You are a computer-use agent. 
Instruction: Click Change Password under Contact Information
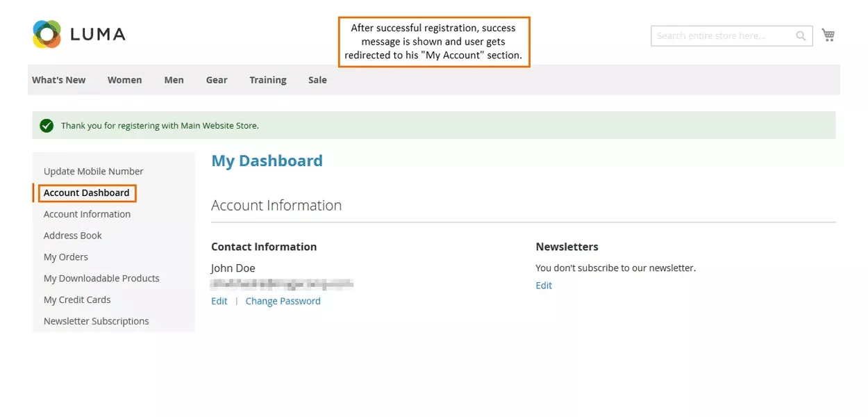click(283, 301)
